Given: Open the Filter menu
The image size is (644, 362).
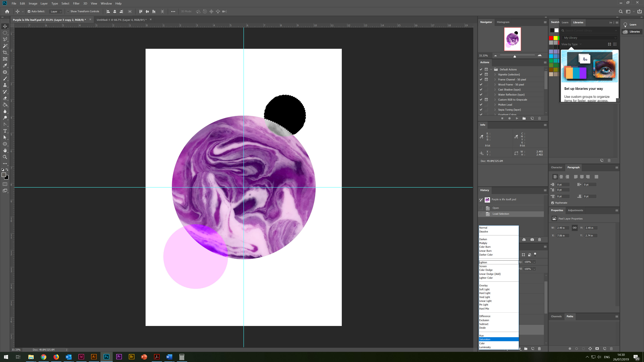Looking at the screenshot, I should (76, 4).
